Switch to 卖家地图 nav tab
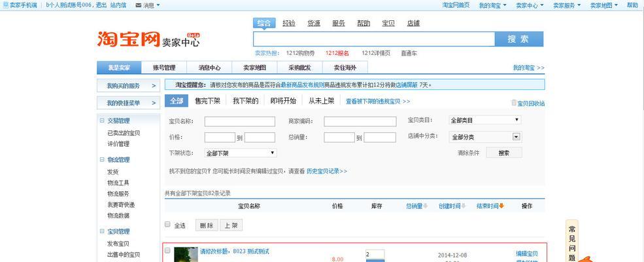 [254, 67]
